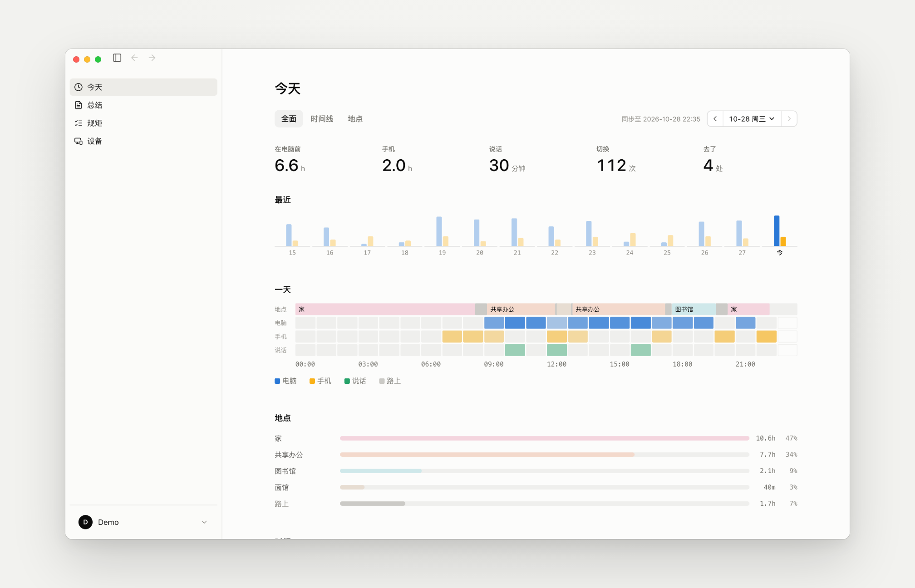
Task: Open 总结 in the sidebar
Action: 143,105
